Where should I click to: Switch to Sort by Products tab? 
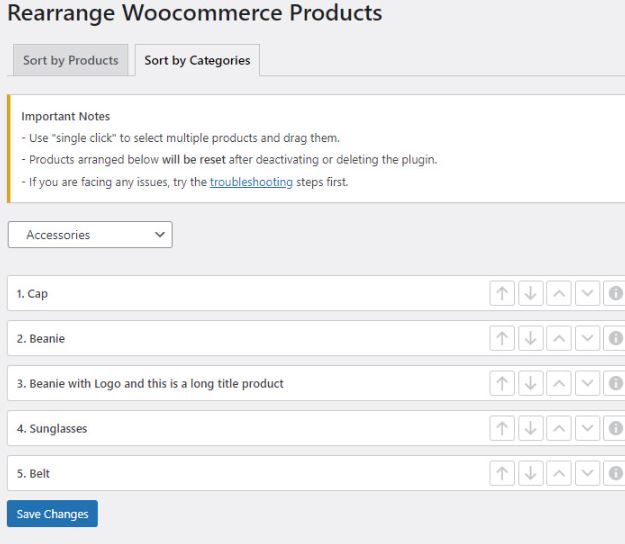[x=71, y=60]
